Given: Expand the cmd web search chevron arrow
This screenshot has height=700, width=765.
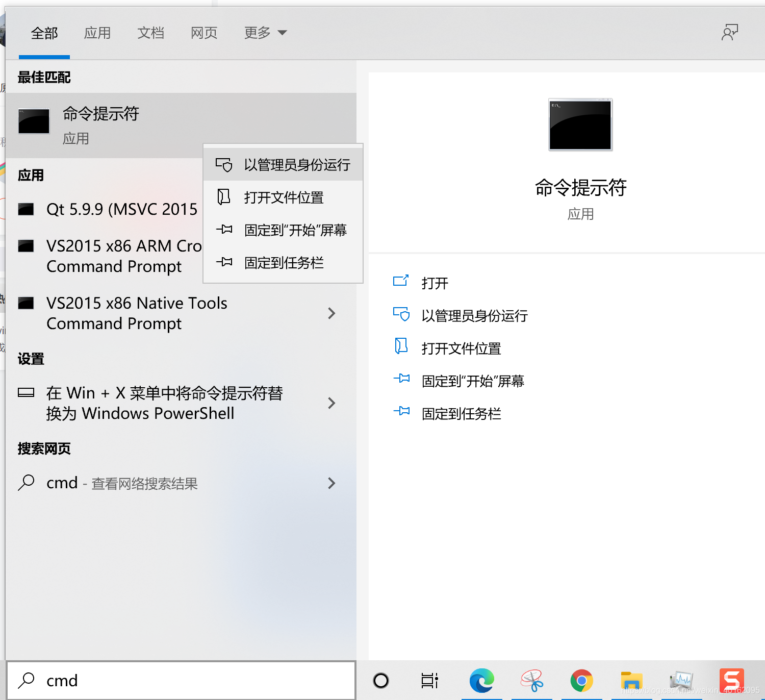Looking at the screenshot, I should 331,483.
